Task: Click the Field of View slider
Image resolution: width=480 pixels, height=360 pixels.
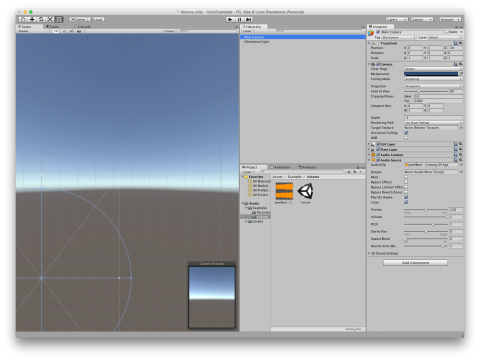Action: [426, 91]
